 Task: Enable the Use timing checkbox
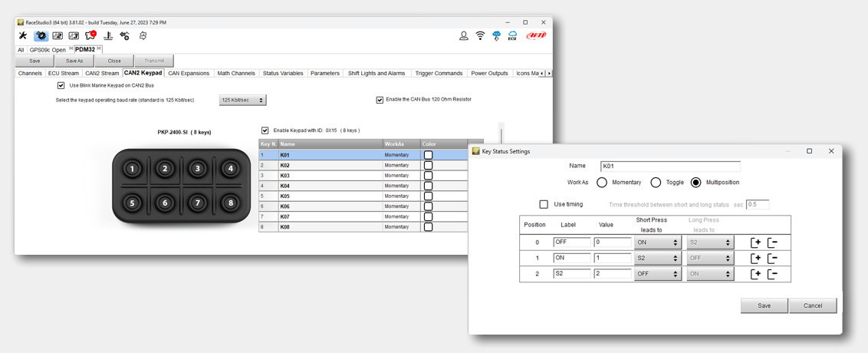click(x=544, y=204)
